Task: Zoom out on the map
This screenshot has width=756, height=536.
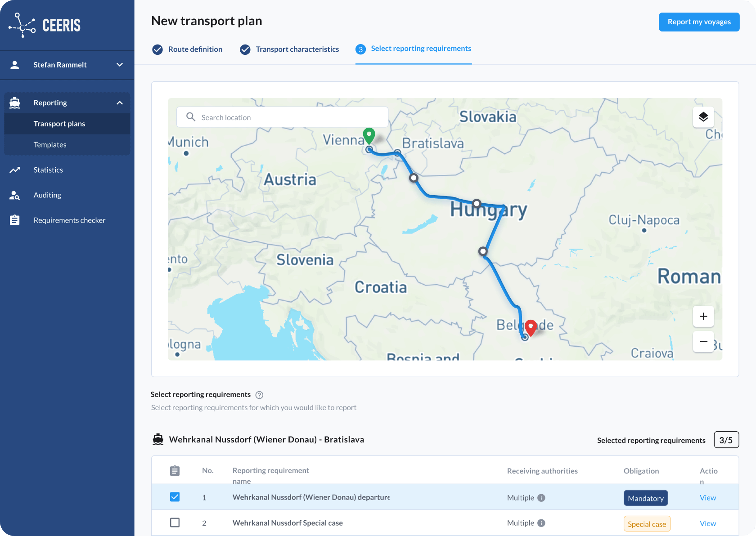Action: pos(703,341)
